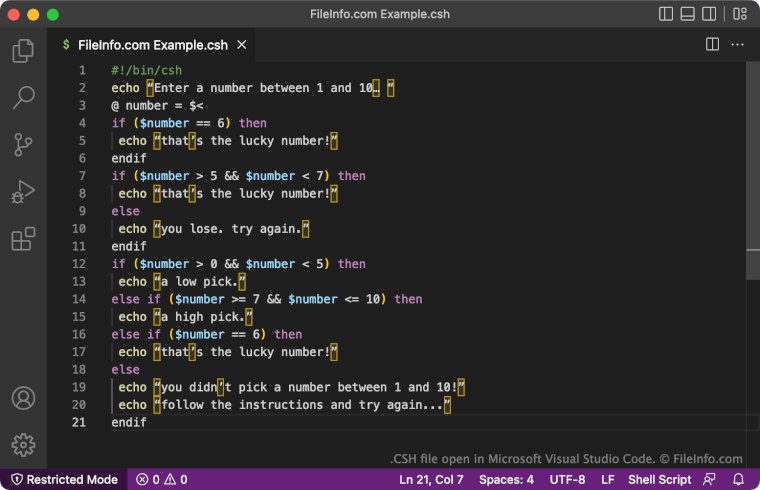Open the Accounts menu icon
The height and width of the screenshot is (490, 760).
coord(23,397)
